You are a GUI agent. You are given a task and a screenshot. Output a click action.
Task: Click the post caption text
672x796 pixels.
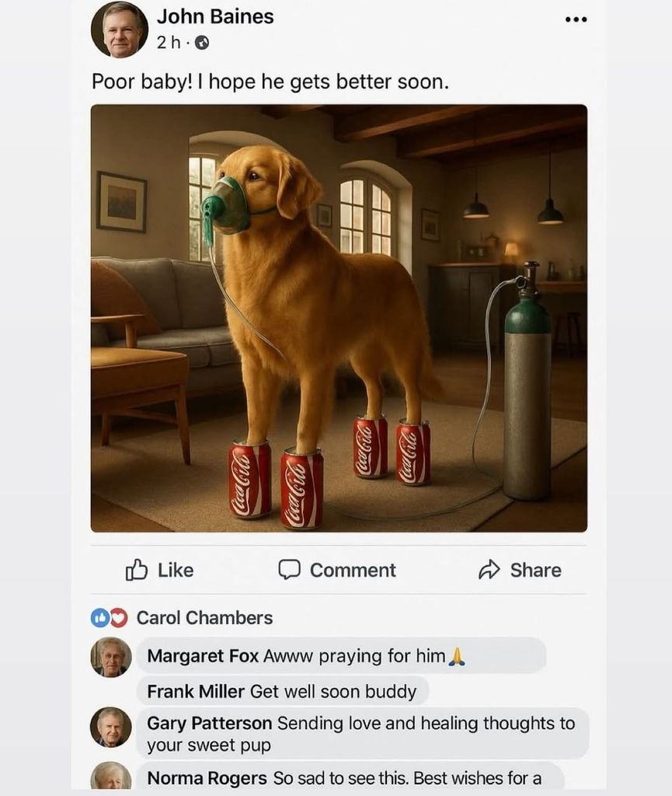[270, 82]
